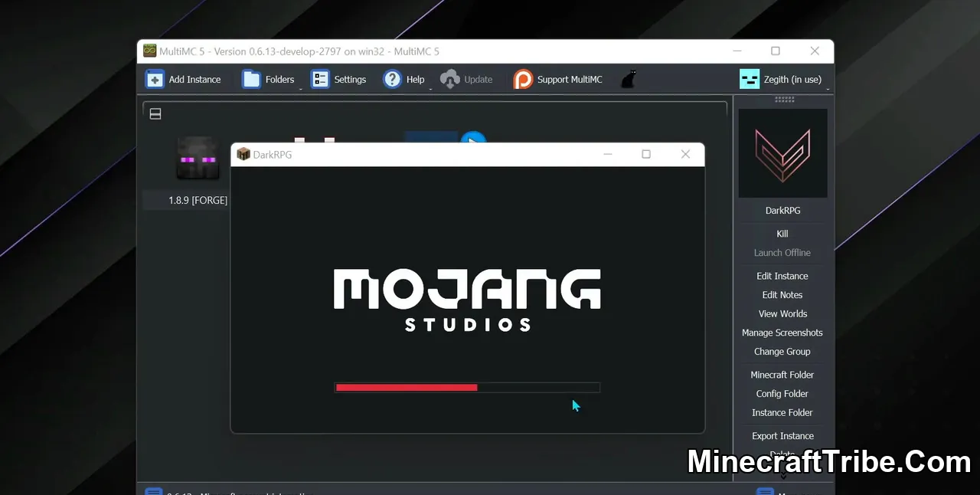Open the Config Folder
980x495 pixels.
coord(782,394)
